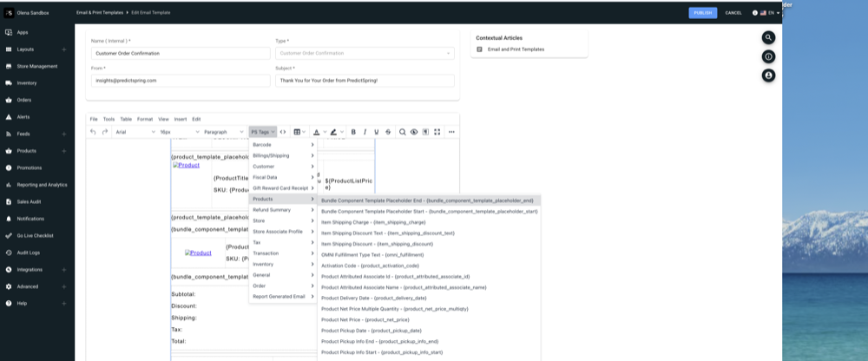
Task: Open the Type dropdown field
Action: (365, 53)
